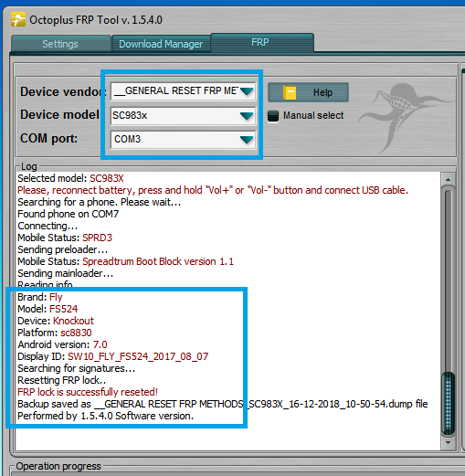Click 'FRP lock is successfully reseted!' line
The height and width of the screenshot is (476, 465).
tap(88, 392)
